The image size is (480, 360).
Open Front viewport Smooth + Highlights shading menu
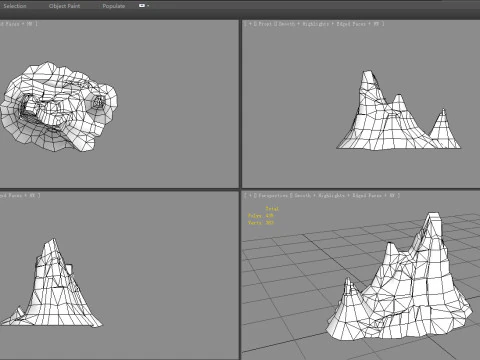point(304,24)
